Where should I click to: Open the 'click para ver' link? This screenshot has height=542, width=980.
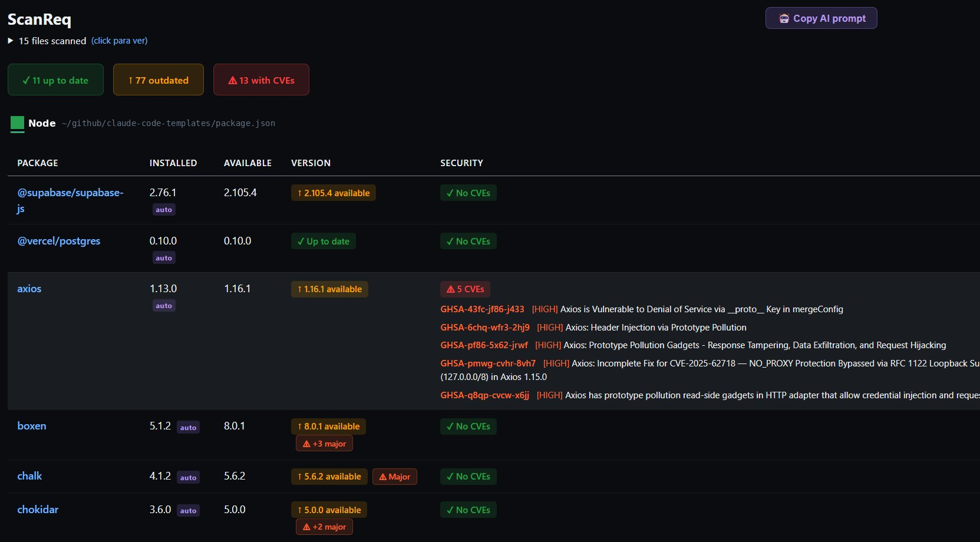tap(119, 41)
